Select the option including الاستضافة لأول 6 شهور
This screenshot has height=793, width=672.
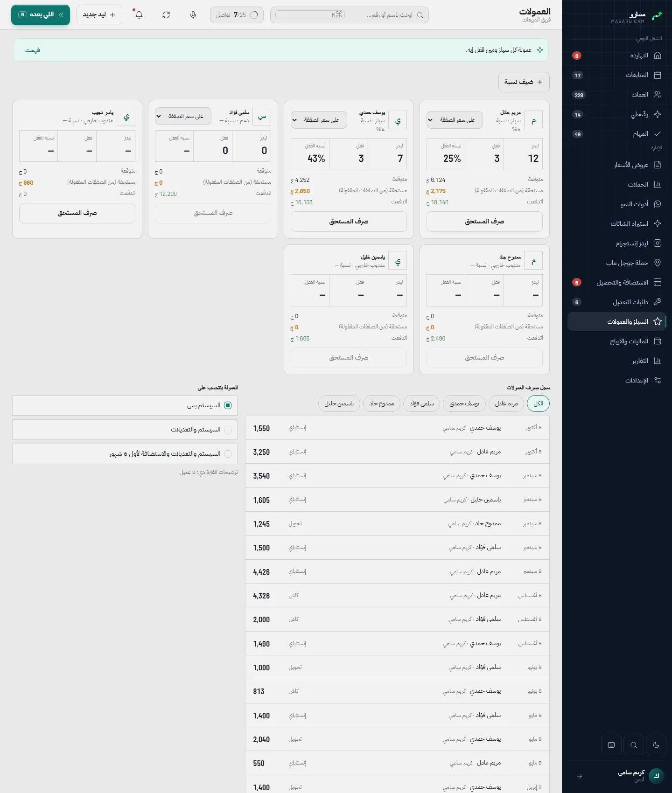(x=125, y=454)
